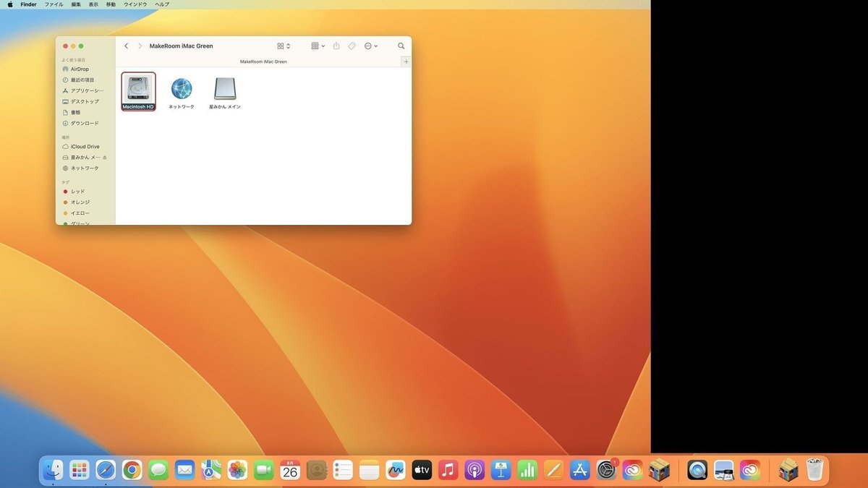Open the ウインドウ menu
The height and width of the screenshot is (488, 868).
[135, 4]
